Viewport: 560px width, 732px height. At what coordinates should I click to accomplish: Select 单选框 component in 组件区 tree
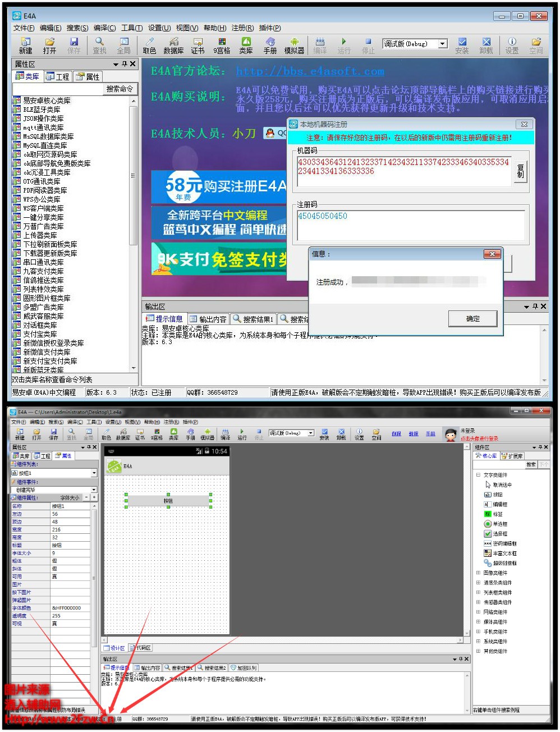pos(495,524)
